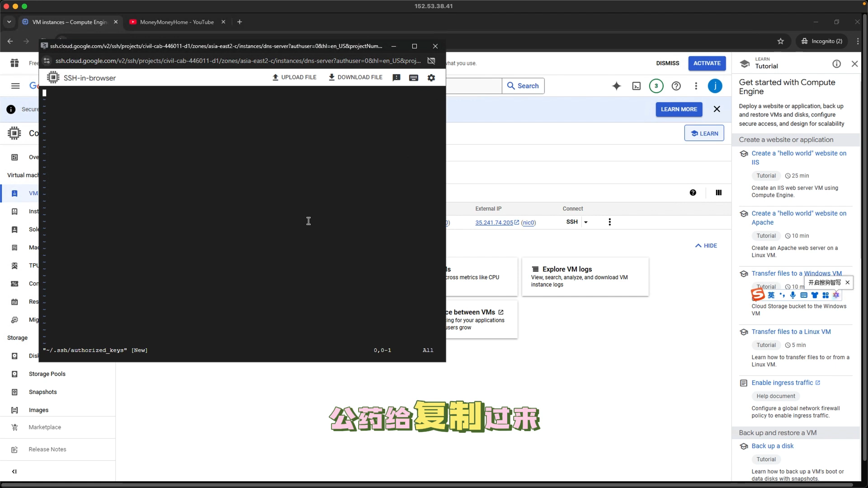Click the Sogou S logo icon

click(x=758, y=295)
